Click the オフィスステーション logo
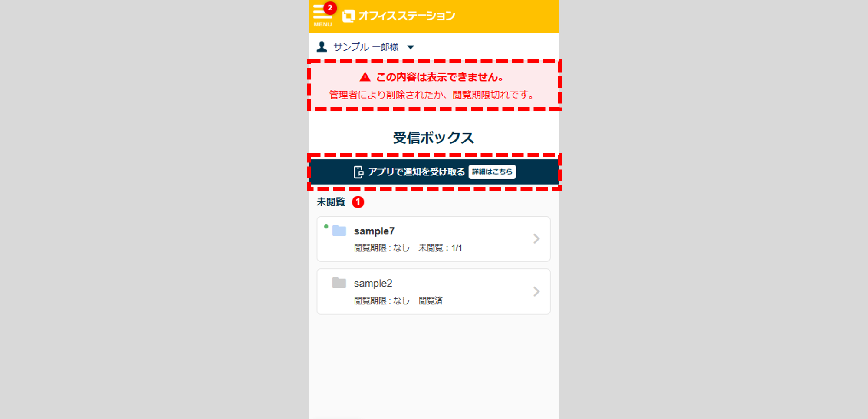The width and height of the screenshot is (868, 419). pyautogui.click(x=398, y=16)
